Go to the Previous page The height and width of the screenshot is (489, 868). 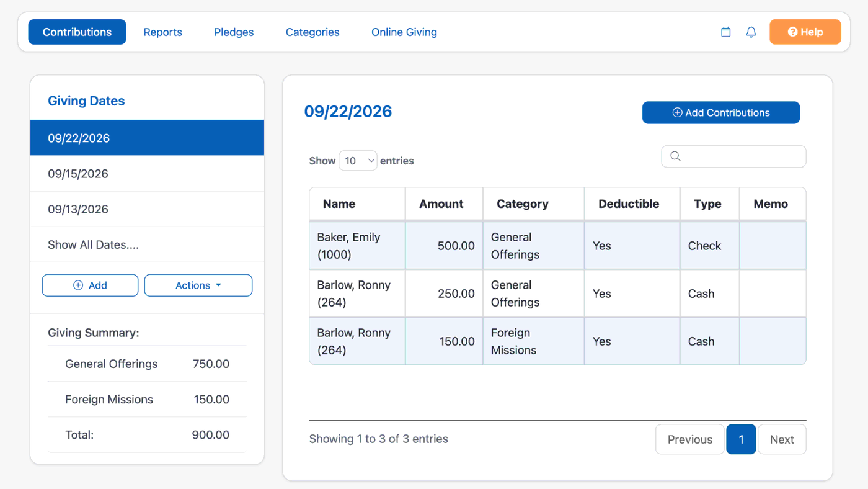point(690,439)
